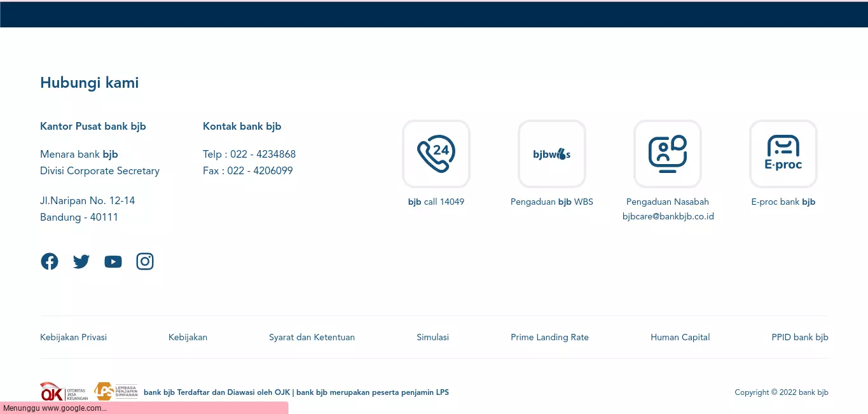Go to Simulasi footer link

pos(433,337)
